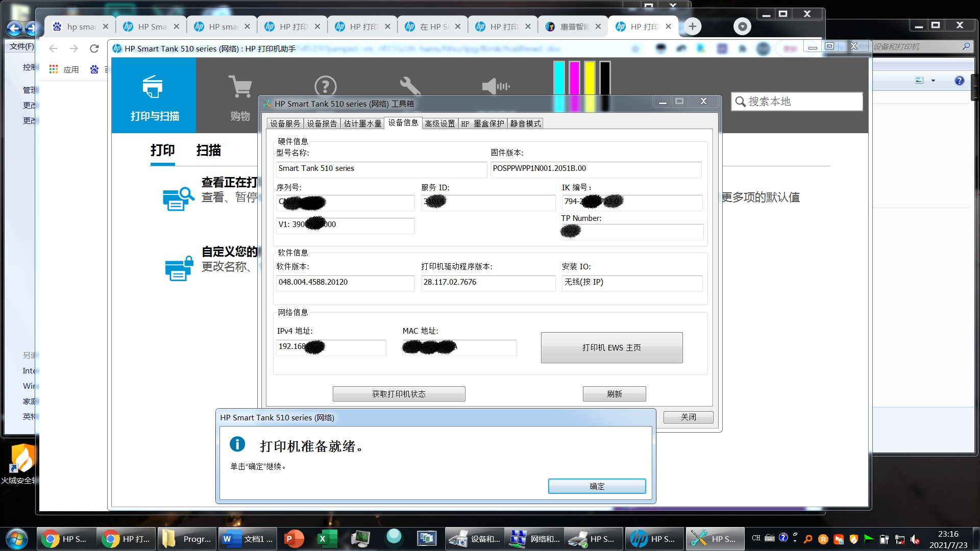Click 获取打印机状态 button

click(x=399, y=394)
